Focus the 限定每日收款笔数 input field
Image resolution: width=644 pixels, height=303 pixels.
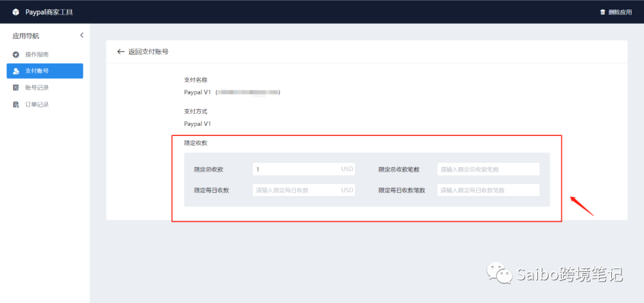tap(488, 190)
